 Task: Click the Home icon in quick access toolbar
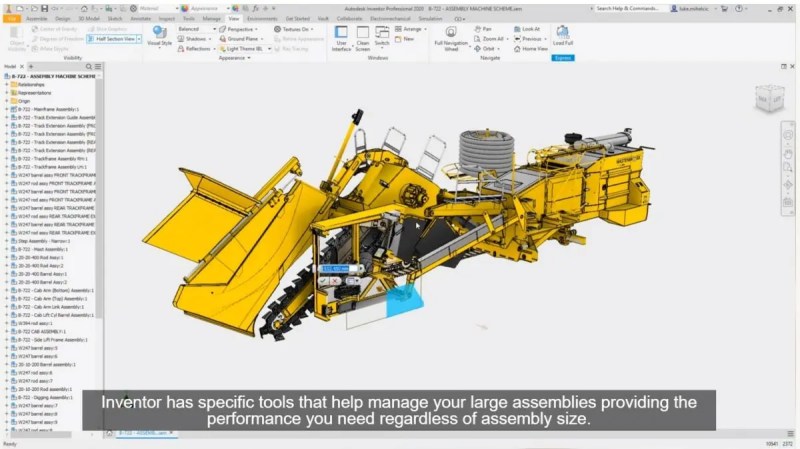[84, 8]
